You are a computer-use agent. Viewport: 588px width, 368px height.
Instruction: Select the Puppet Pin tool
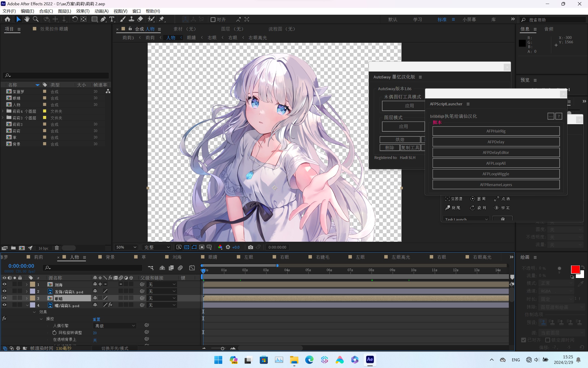click(x=161, y=19)
